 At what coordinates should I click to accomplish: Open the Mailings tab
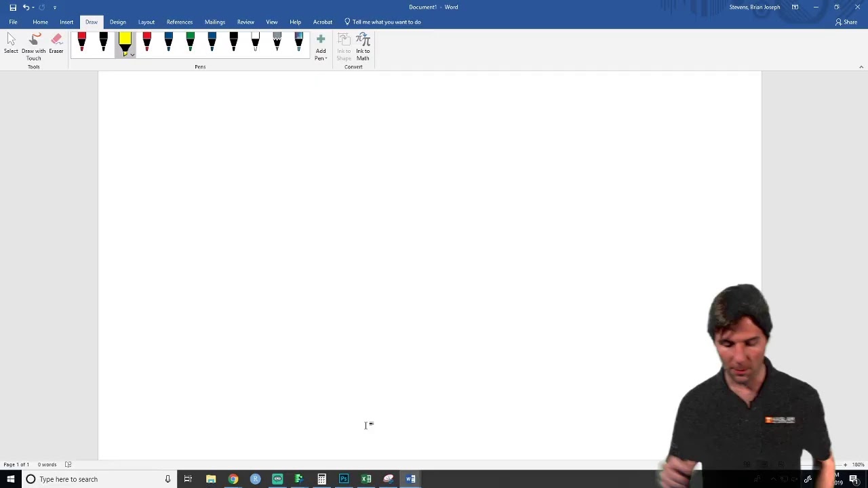[215, 22]
